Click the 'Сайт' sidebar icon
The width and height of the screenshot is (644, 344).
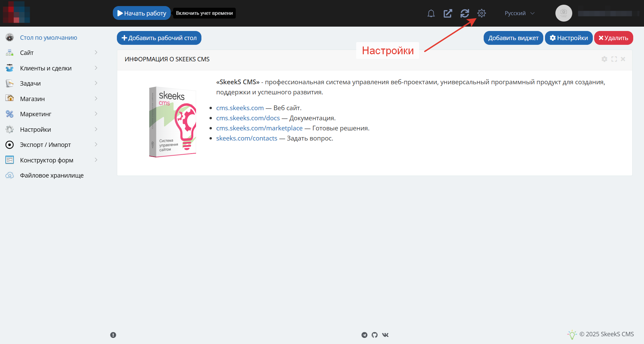click(10, 53)
